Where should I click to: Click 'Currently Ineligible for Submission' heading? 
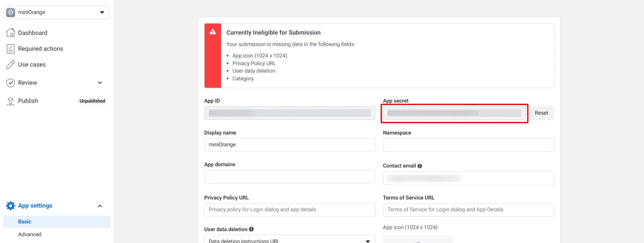(273, 33)
